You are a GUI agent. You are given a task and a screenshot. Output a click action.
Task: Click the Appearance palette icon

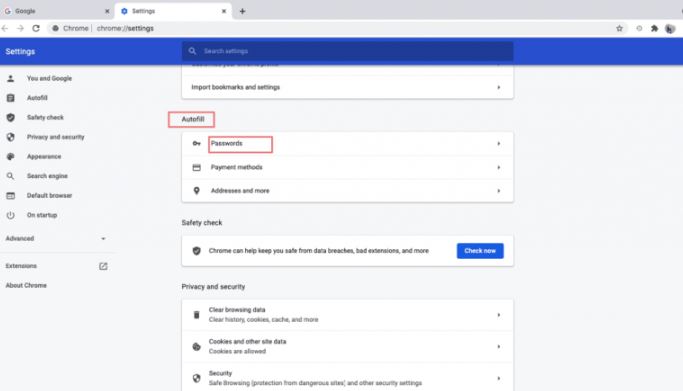tap(10, 156)
